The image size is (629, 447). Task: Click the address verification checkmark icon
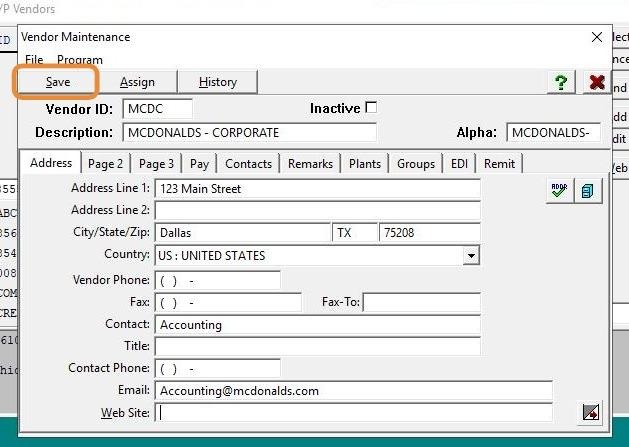click(x=560, y=191)
